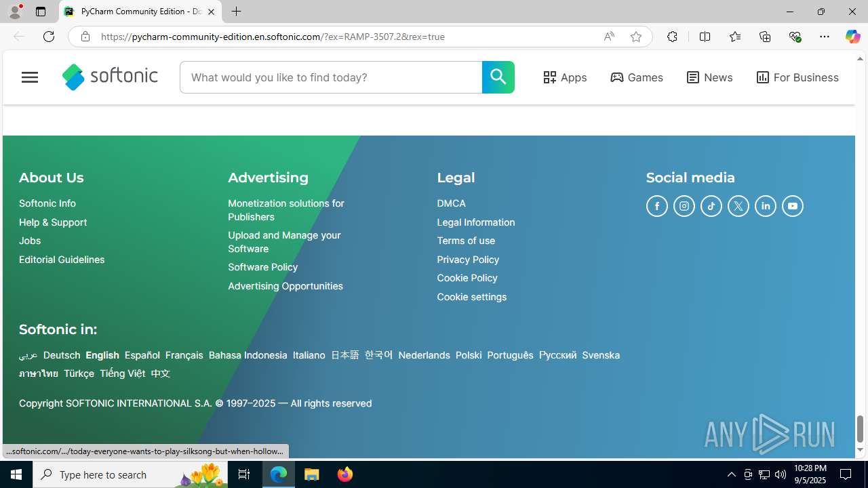Viewport: 868px width, 488px height.
Task: Switch site language to Português
Action: click(x=511, y=355)
